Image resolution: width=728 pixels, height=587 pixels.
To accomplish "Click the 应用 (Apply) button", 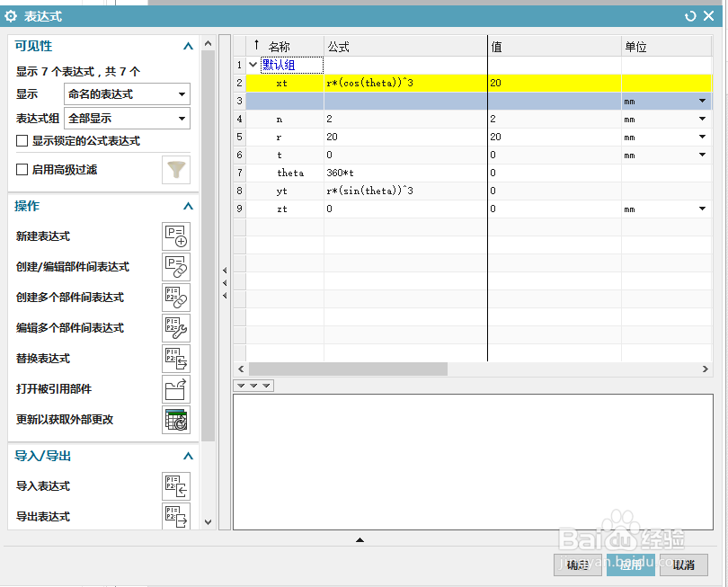I will pyautogui.click(x=631, y=565).
